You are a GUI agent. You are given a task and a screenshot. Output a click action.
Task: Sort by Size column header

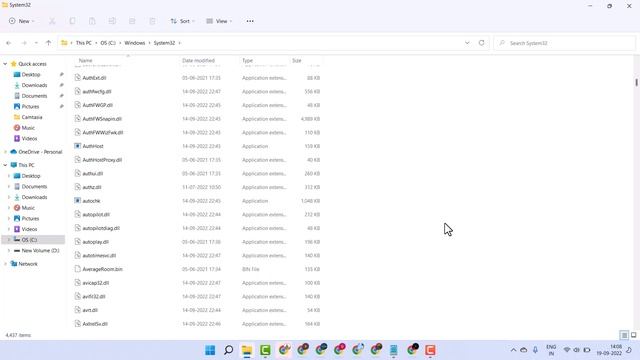tap(297, 60)
